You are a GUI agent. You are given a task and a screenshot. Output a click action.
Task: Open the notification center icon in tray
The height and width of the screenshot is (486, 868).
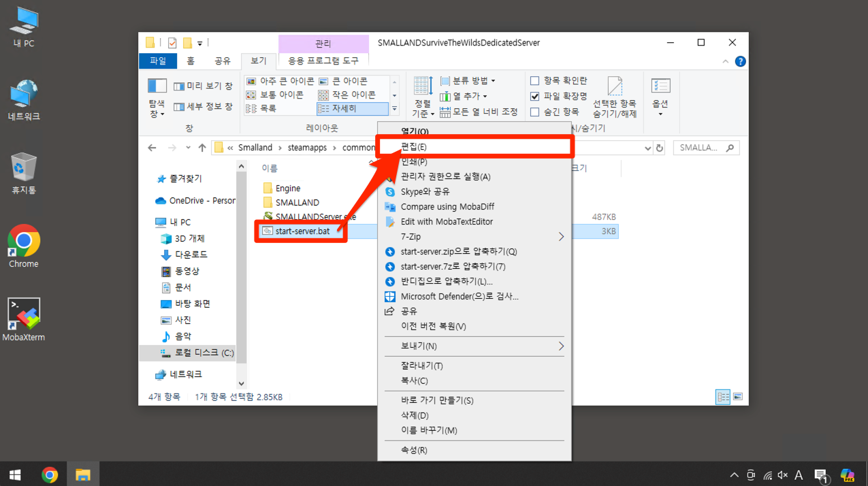pos(820,474)
